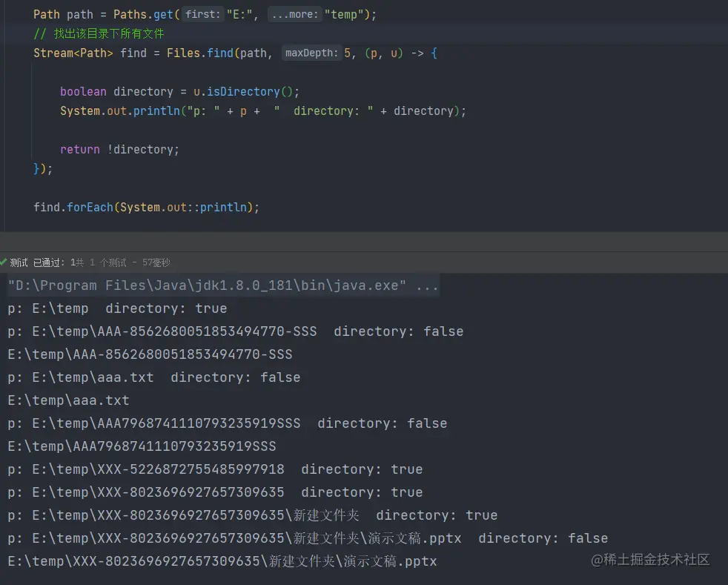The height and width of the screenshot is (585, 728).
Task: Click line 'p: ...\演示文稿.pptx directory: false'
Action: 308,538
